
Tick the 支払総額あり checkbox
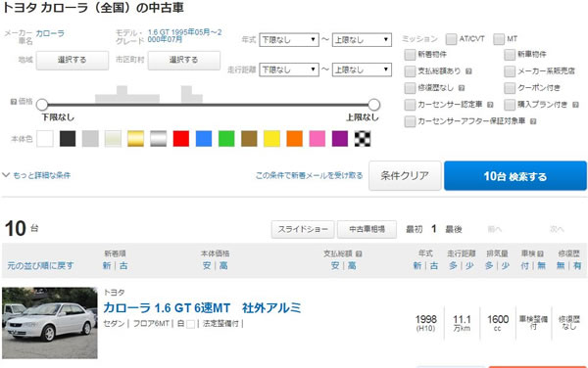click(410, 71)
